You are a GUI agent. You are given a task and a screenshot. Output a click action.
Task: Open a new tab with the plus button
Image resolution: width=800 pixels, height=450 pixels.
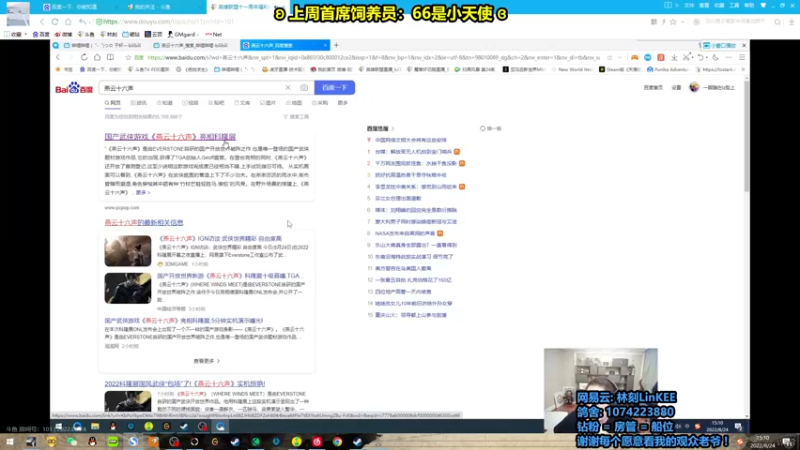click(x=336, y=45)
